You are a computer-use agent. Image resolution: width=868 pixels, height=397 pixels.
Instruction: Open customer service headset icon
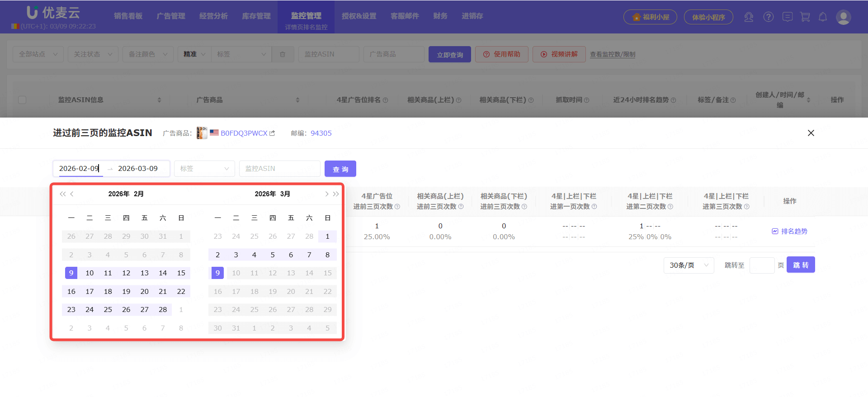click(x=749, y=17)
